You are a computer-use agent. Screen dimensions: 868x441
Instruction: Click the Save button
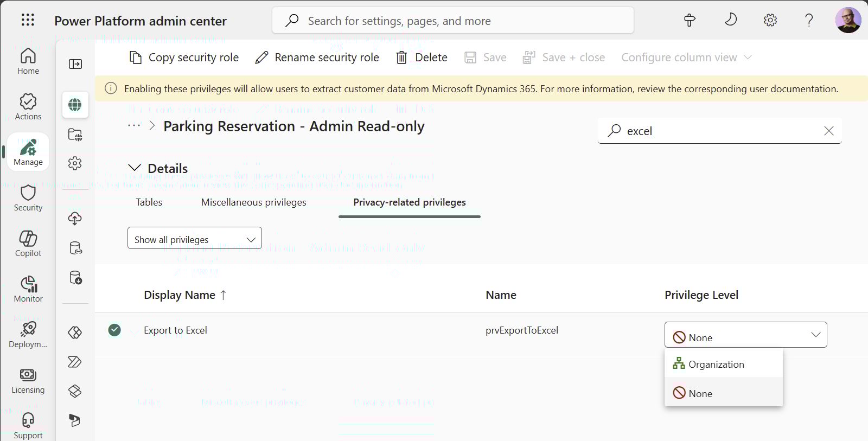point(486,57)
